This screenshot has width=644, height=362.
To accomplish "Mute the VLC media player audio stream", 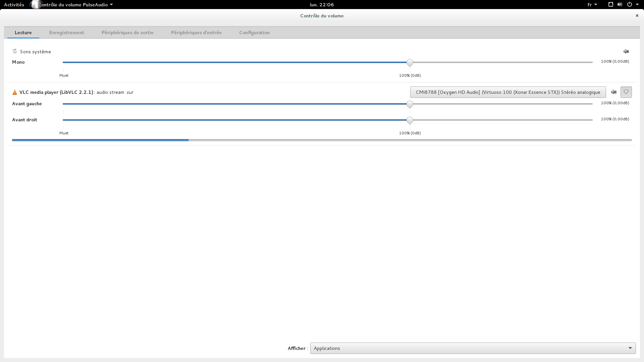I will click(x=613, y=92).
